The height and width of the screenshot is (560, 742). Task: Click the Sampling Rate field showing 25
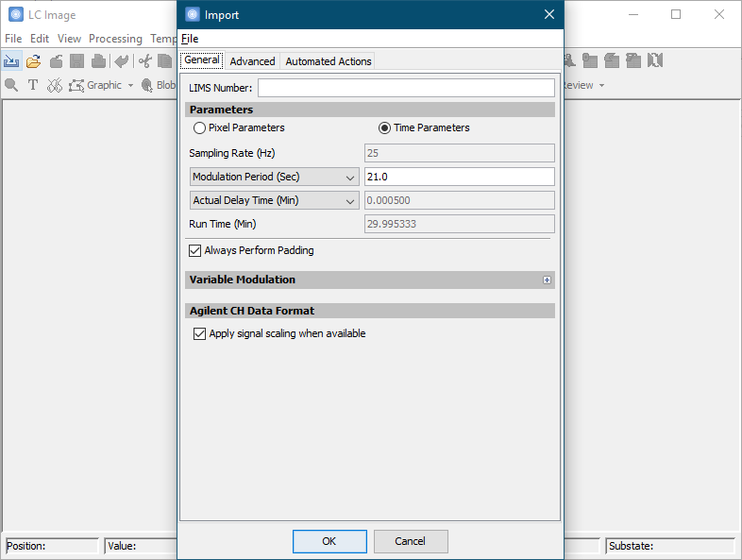[460, 153]
